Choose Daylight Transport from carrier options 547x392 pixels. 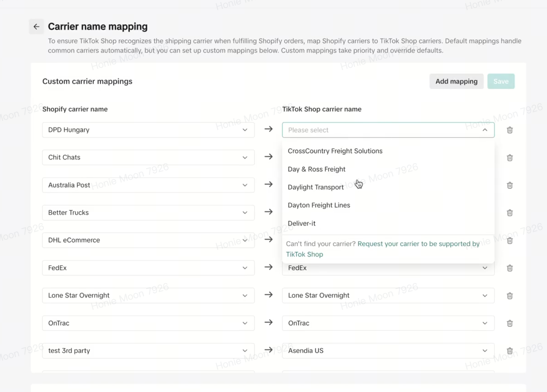(316, 187)
